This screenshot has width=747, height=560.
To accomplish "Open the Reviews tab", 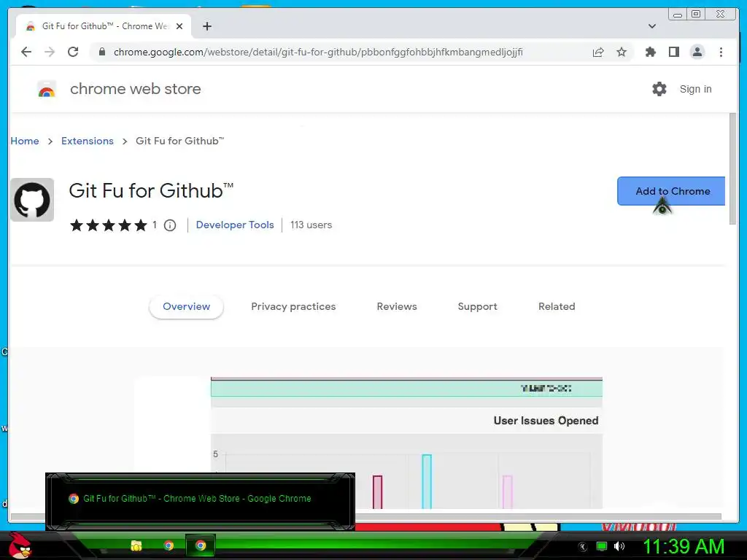I will pyautogui.click(x=397, y=307).
